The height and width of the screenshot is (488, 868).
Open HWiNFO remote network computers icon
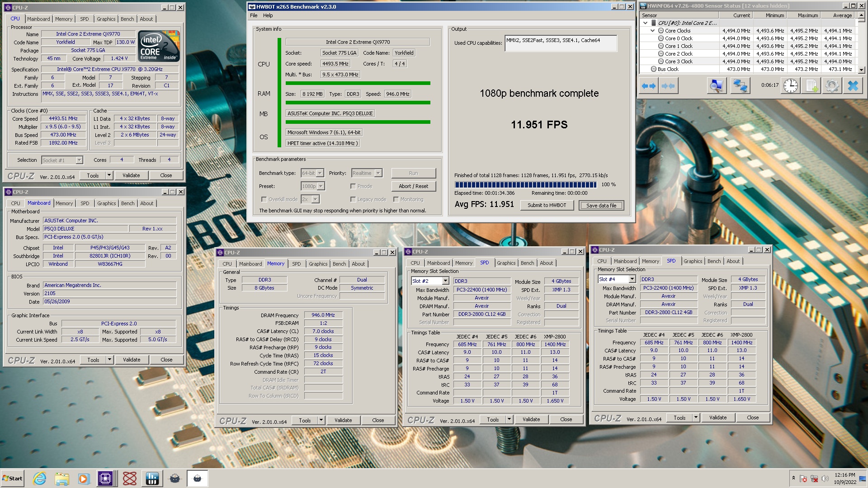740,86
